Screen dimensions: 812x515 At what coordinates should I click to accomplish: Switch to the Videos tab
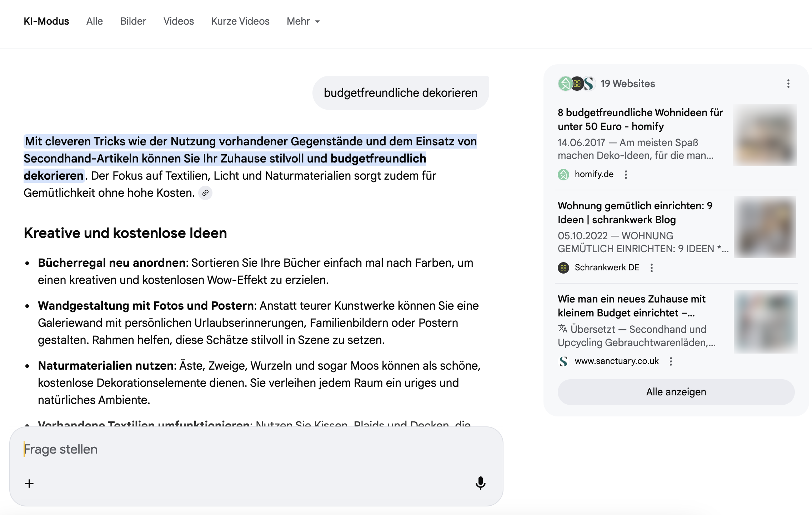point(179,21)
